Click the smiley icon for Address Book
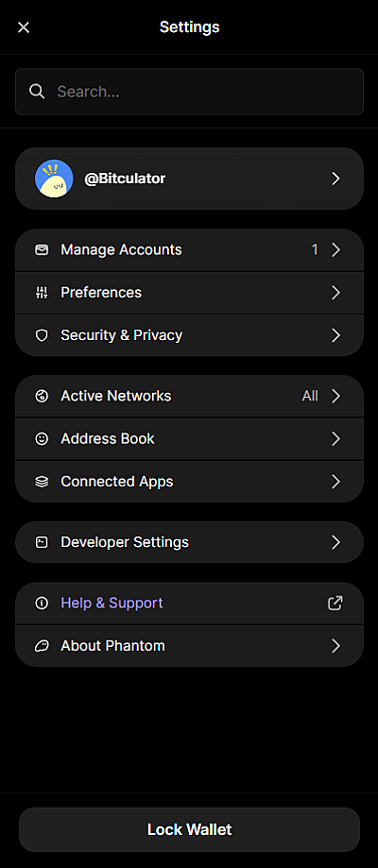Screen dimensions: 378x868 [x=42, y=438]
